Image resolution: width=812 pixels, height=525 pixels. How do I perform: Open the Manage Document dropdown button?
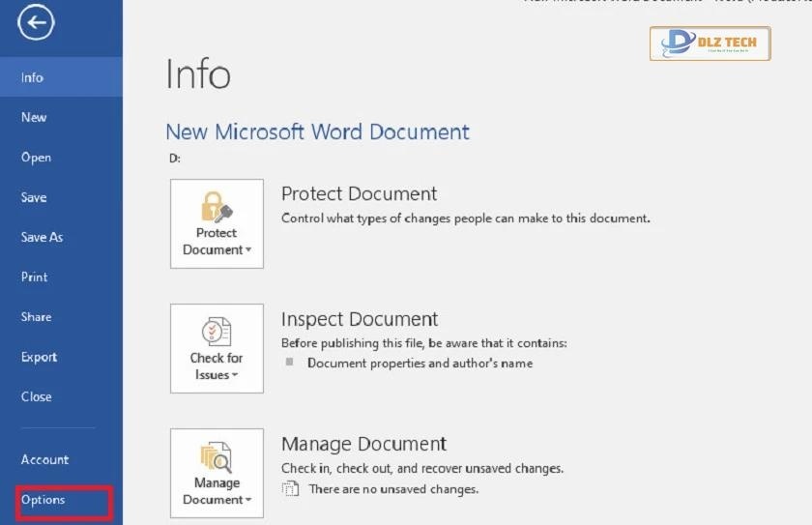[217, 473]
